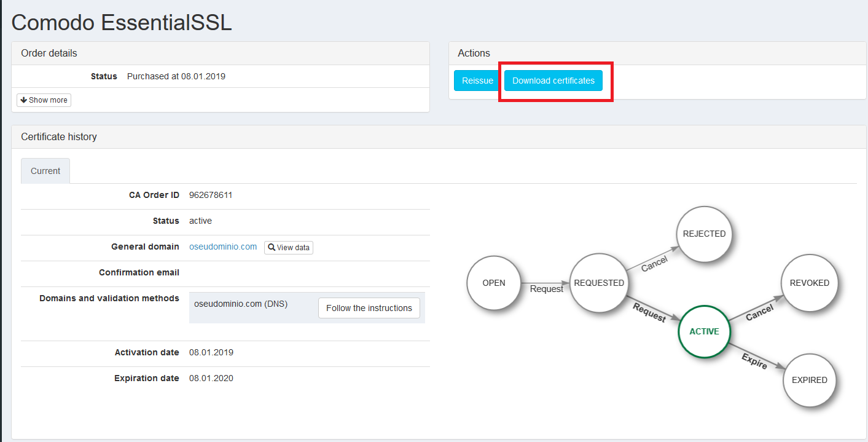The height and width of the screenshot is (442, 868).
Task: Click the EXPIRED state circle
Action: 809,380
